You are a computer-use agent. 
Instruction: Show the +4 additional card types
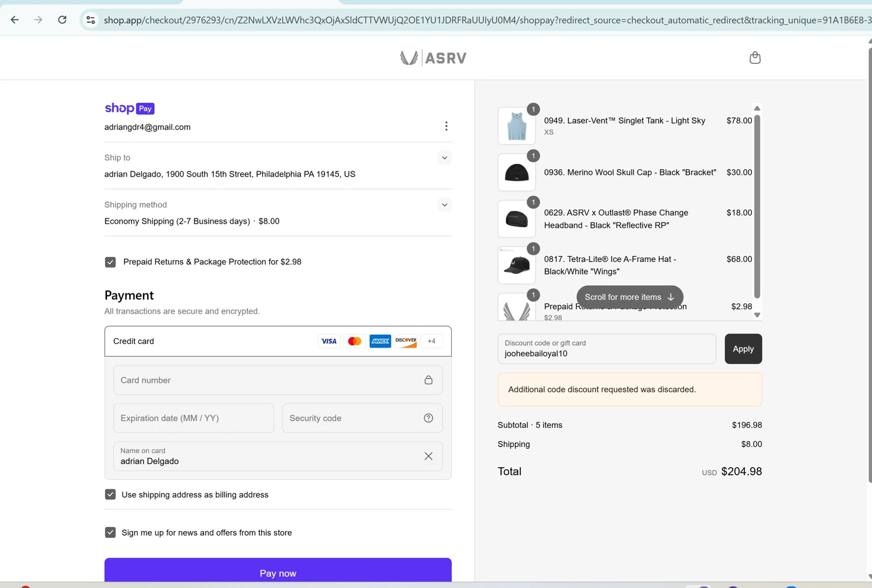431,341
